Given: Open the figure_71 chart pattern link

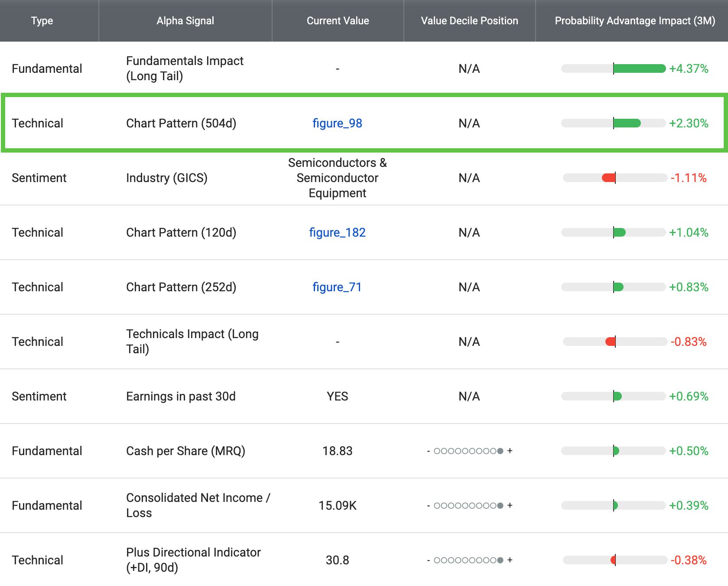Looking at the screenshot, I should coord(337,287).
